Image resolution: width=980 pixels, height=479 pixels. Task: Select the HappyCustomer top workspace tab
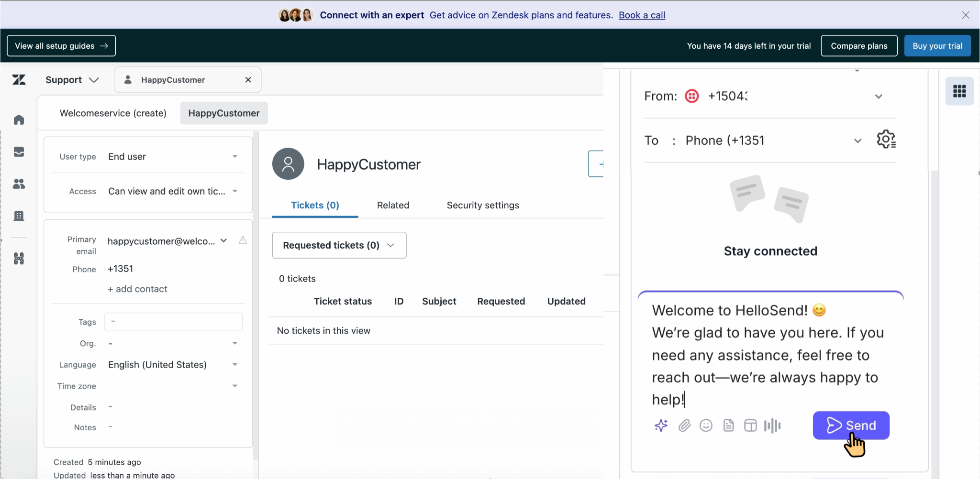tap(188, 80)
